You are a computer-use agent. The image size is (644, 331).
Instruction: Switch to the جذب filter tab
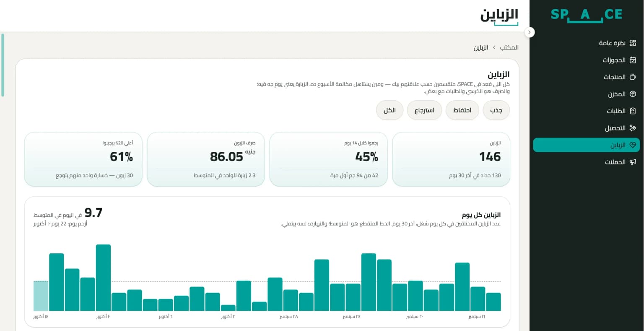pos(496,110)
